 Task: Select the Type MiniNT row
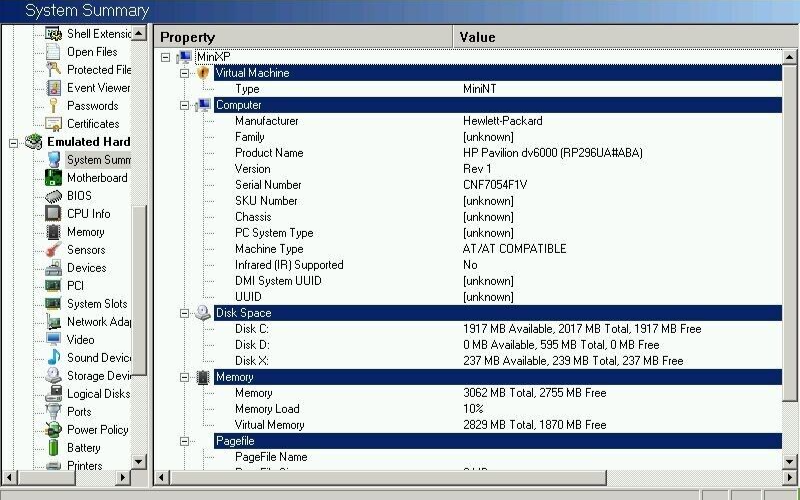497,89
